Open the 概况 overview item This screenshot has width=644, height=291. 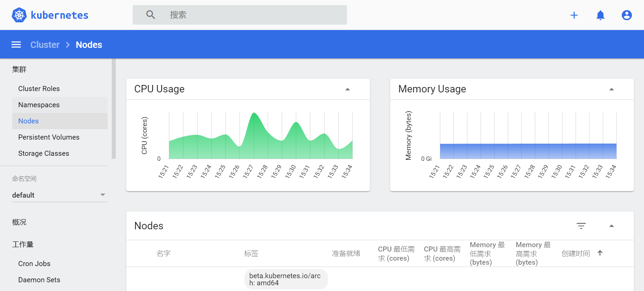pyautogui.click(x=19, y=222)
